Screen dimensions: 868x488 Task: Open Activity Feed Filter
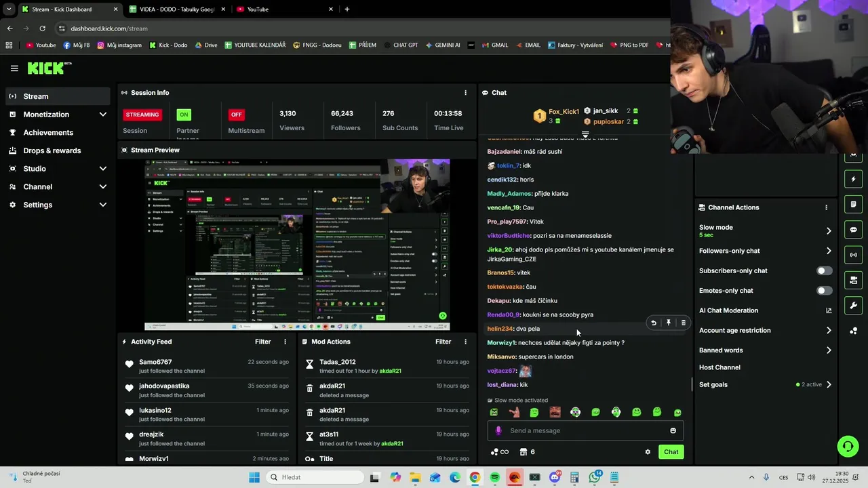[x=263, y=342]
